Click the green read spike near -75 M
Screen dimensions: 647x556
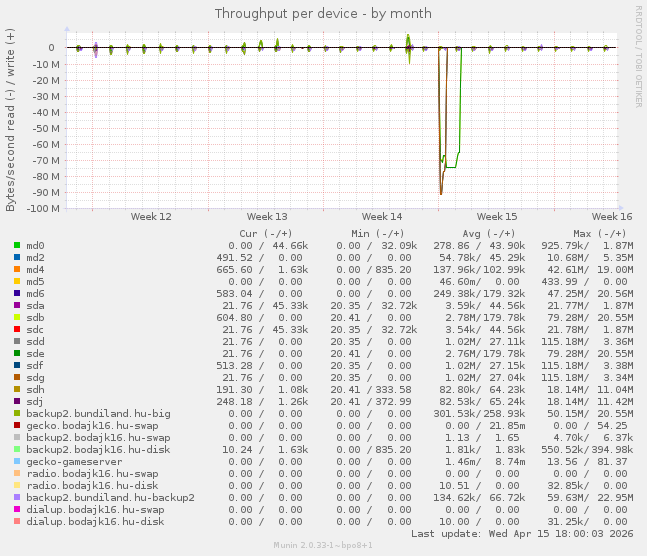(x=451, y=167)
